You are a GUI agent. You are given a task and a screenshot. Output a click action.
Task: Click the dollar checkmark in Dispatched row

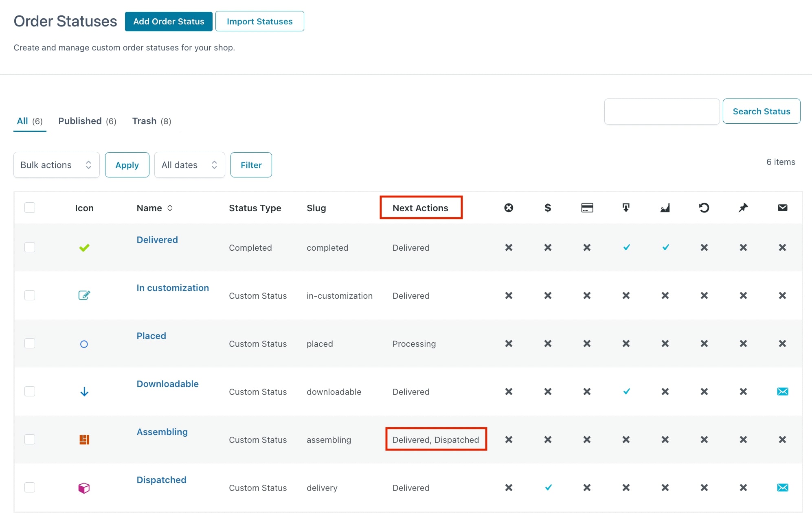548,488
